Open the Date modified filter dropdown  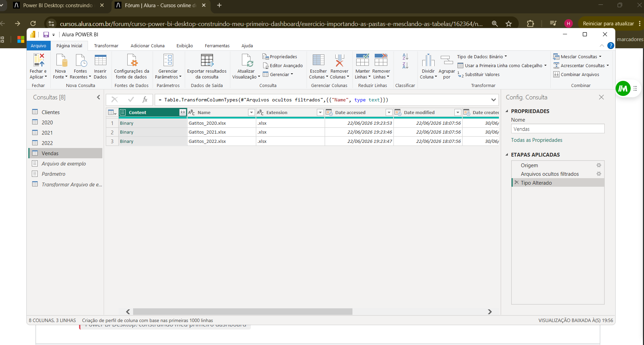[458, 112]
